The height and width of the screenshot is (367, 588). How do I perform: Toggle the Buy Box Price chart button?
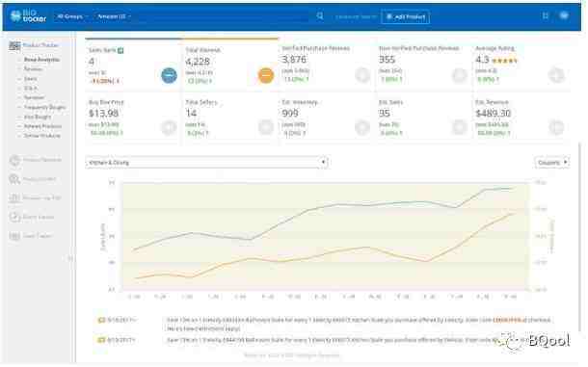[x=169, y=127]
